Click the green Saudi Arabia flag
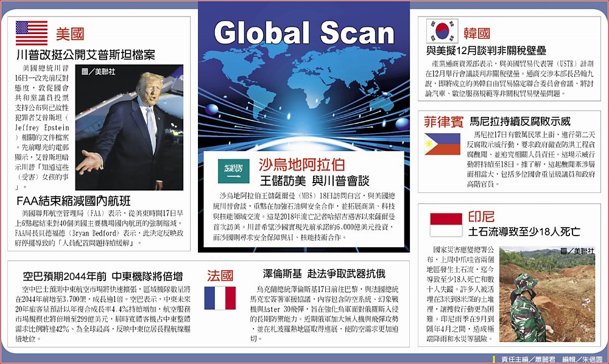Viewport: 609px width, 364px height. [234, 170]
